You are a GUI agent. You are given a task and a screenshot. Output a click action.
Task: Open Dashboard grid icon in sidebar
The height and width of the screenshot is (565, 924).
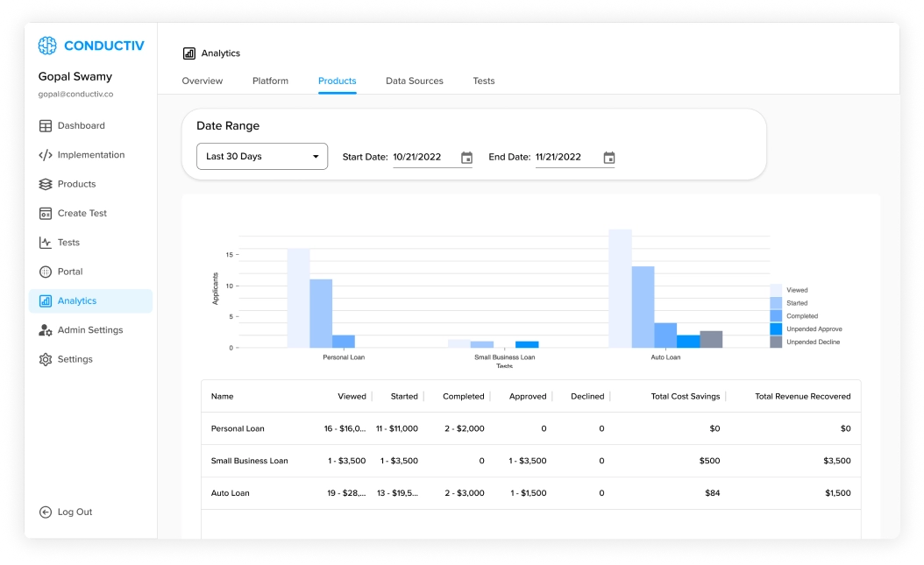pyautogui.click(x=46, y=126)
